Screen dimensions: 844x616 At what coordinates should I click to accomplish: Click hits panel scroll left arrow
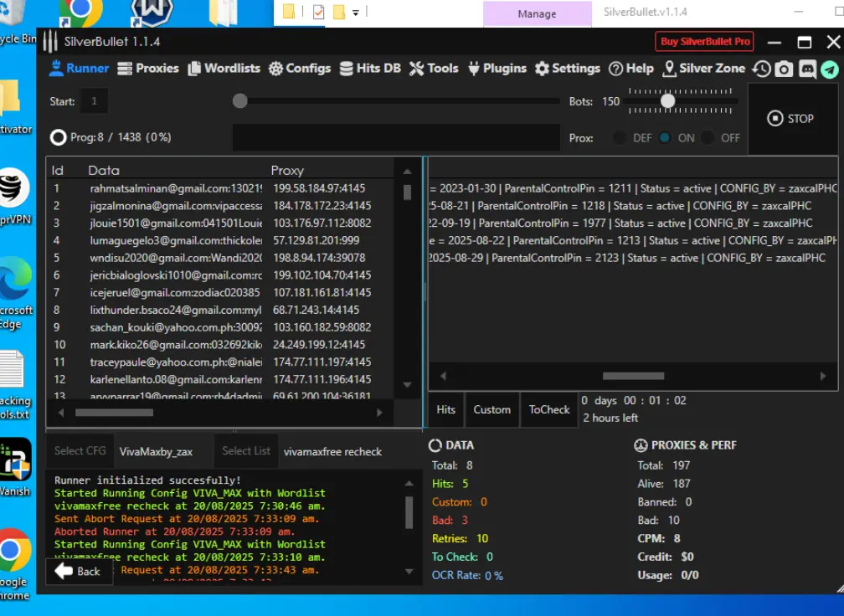(x=443, y=376)
